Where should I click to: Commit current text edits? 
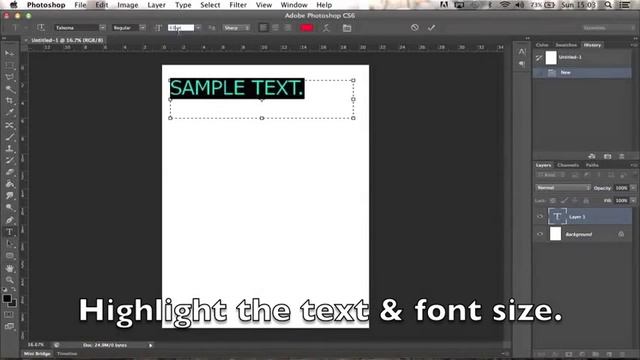(x=431, y=27)
